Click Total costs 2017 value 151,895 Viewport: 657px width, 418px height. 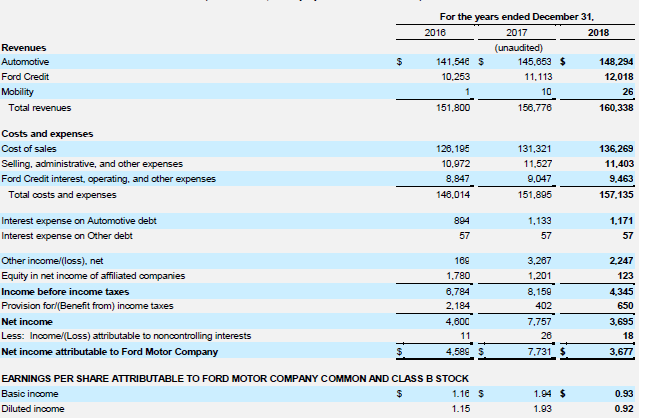tap(535, 195)
